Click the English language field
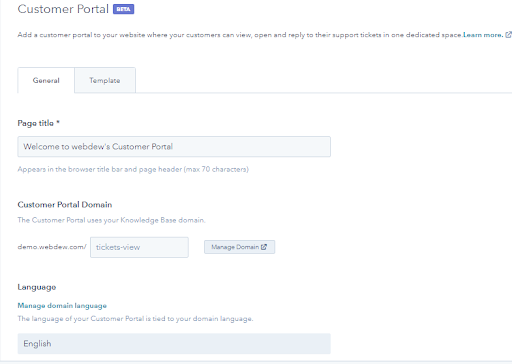Screen dimensions: 512x364 coord(174,344)
